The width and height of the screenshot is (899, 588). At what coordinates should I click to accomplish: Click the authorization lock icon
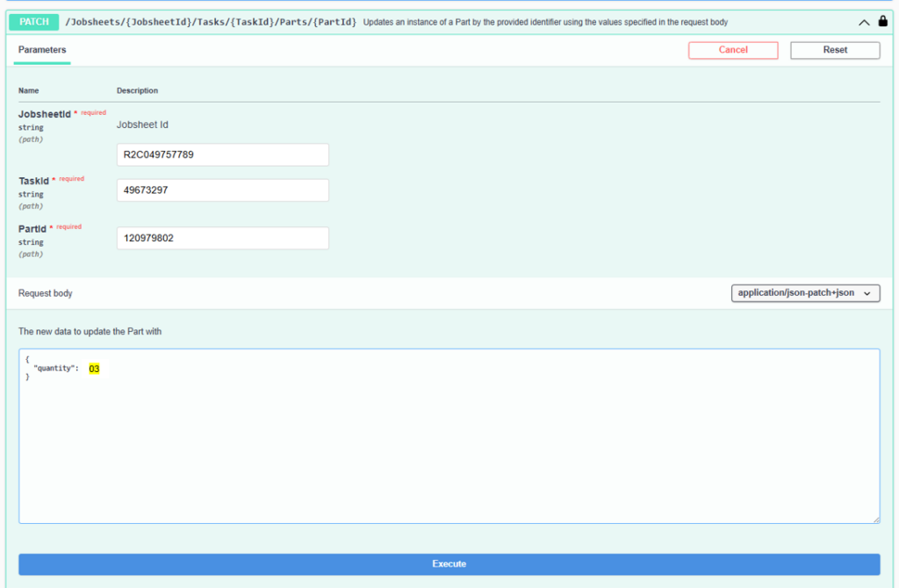click(882, 22)
